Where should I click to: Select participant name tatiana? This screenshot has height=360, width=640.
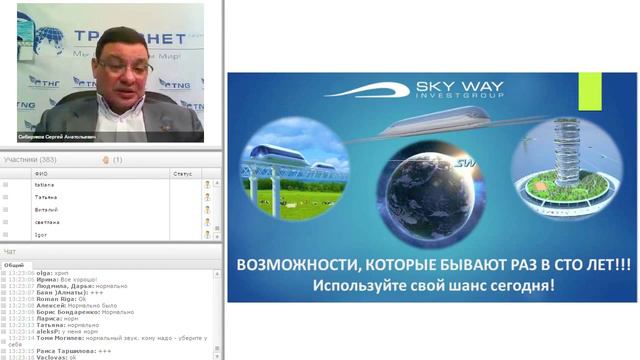click(x=44, y=185)
